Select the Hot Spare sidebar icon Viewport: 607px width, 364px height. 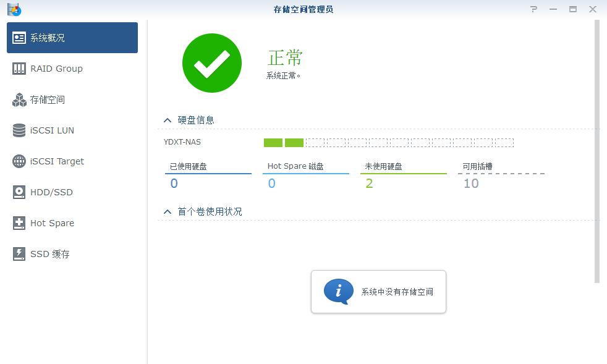(52, 223)
